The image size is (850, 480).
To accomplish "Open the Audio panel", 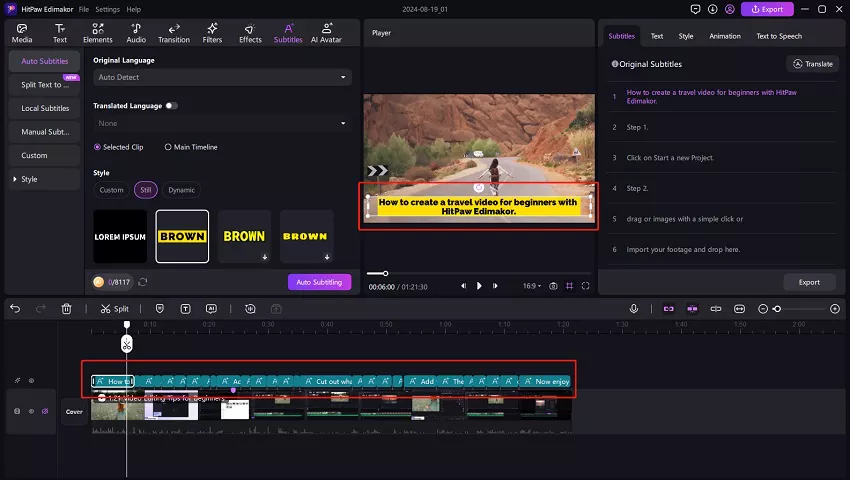I will tap(136, 33).
